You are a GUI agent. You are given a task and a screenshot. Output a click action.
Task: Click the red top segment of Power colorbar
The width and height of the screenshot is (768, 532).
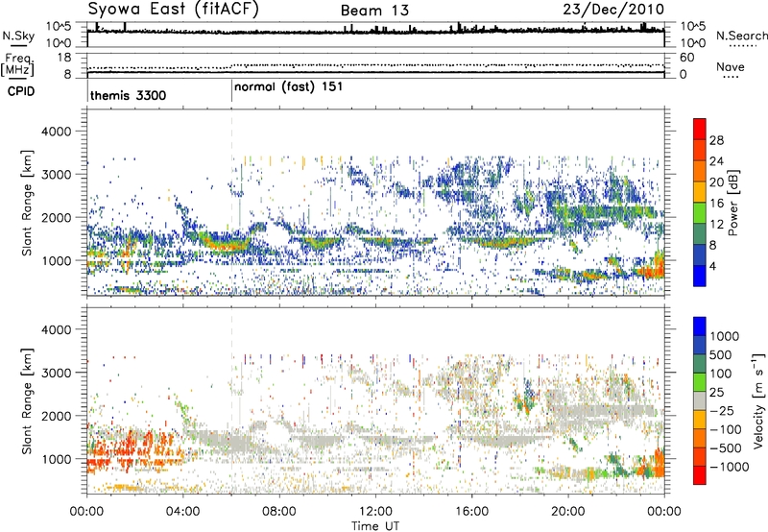700,129
